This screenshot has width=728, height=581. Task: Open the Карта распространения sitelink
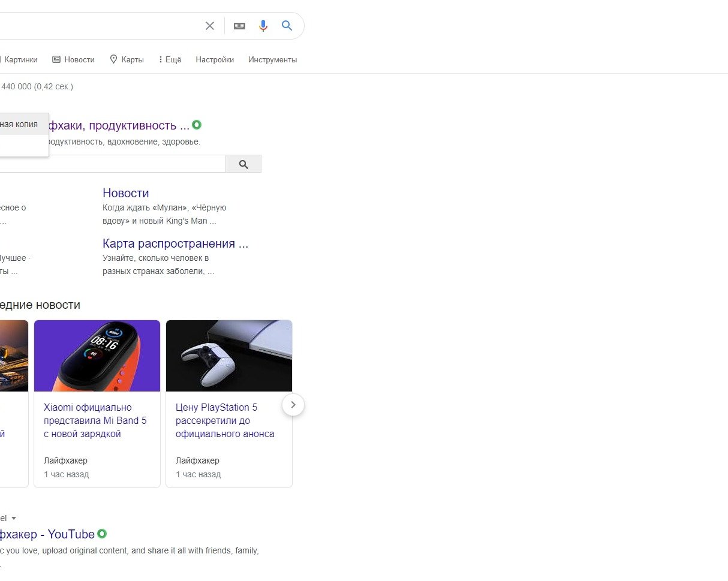click(175, 243)
